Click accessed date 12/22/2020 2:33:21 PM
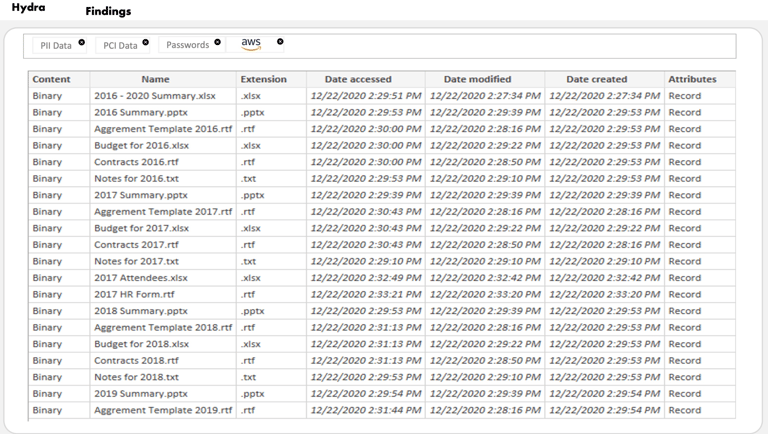 click(366, 294)
